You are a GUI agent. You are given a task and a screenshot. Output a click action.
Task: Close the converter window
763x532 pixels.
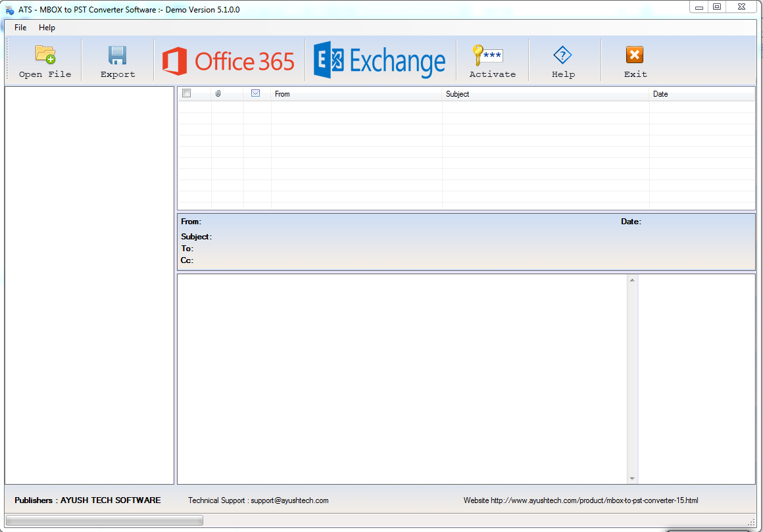pos(741,7)
